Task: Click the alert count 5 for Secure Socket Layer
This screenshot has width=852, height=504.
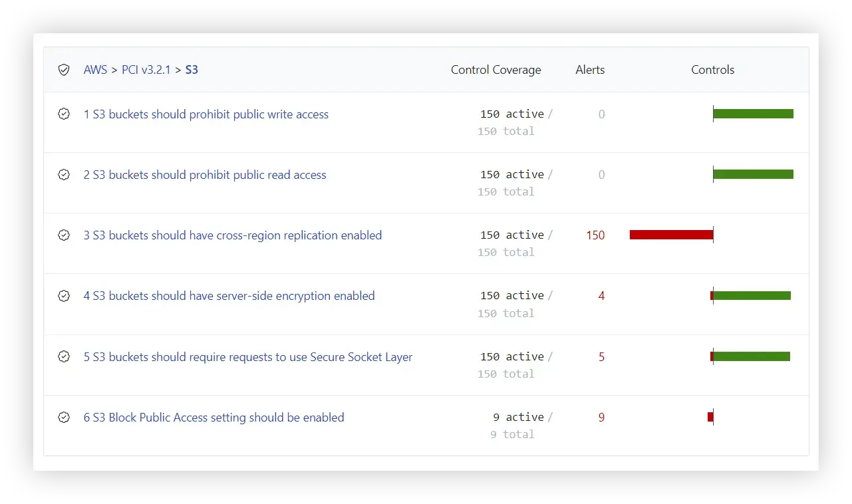Action: [601, 357]
